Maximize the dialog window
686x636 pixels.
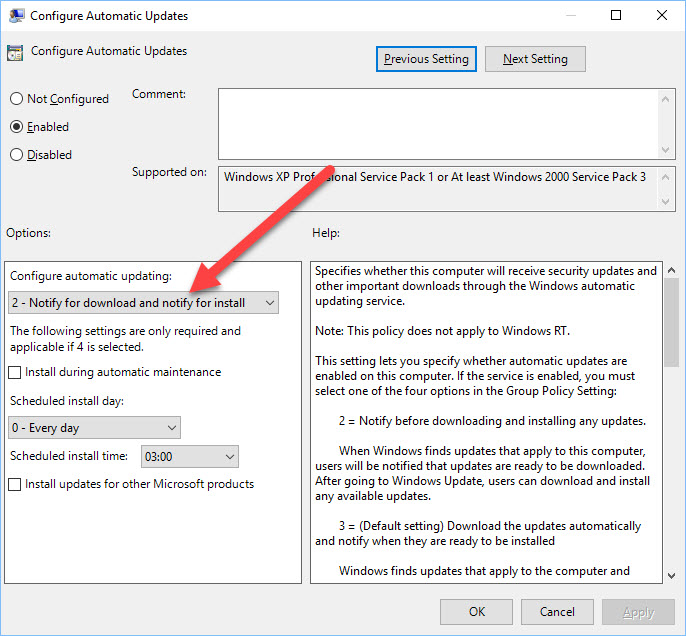point(615,16)
